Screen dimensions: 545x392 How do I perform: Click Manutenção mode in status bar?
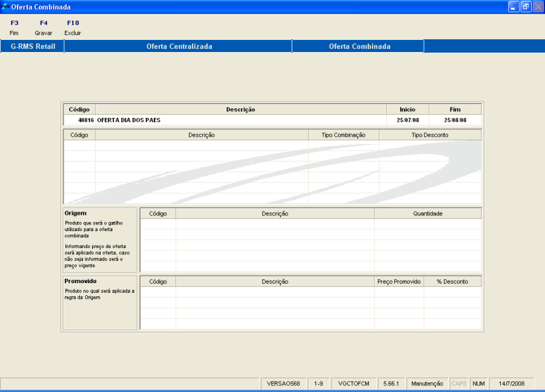click(427, 384)
